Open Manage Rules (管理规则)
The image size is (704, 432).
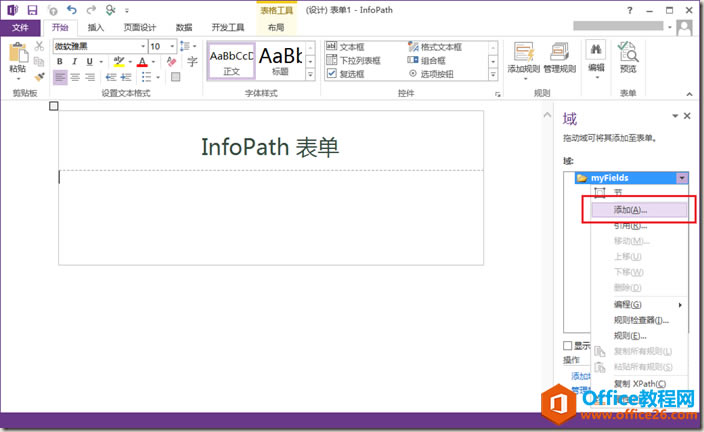(559, 56)
